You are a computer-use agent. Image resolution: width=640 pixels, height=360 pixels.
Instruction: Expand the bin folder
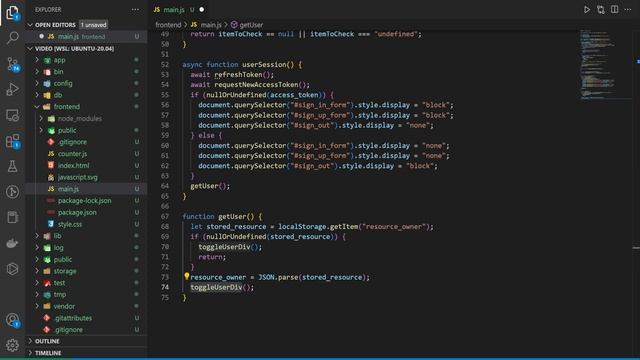58,72
